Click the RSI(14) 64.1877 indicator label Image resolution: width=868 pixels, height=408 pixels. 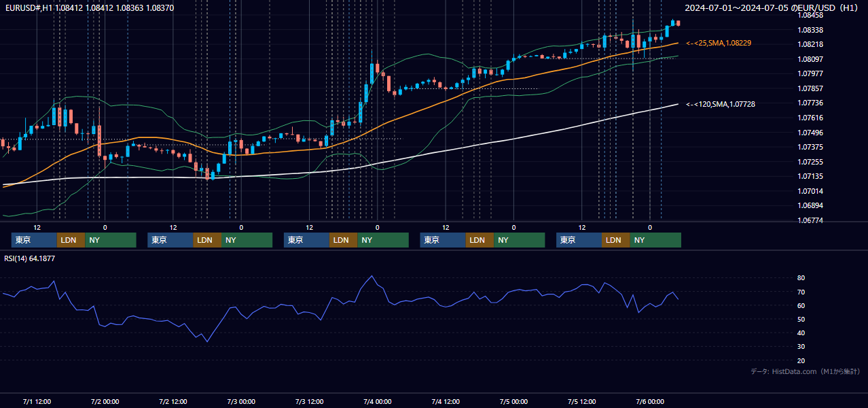30,258
